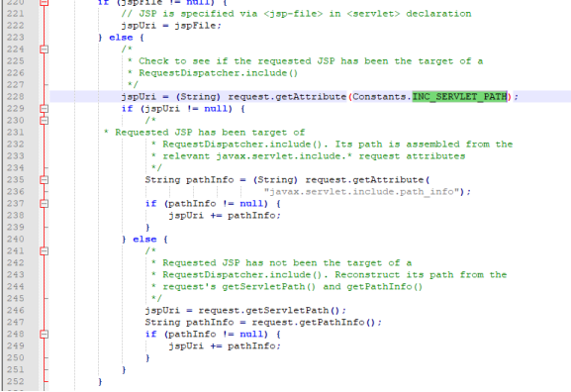
Task: Click 'jspUri += pathInfo;' on line 238
Action: pos(225,216)
